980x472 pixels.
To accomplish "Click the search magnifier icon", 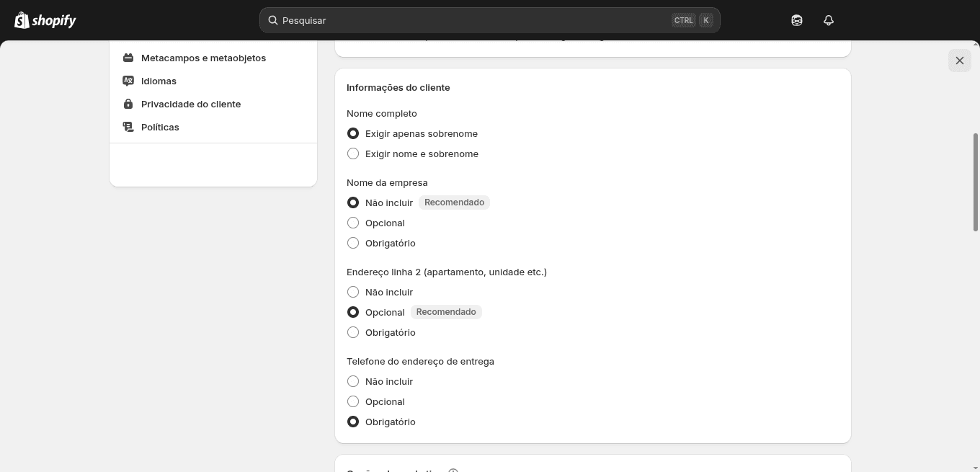I will click(x=273, y=20).
